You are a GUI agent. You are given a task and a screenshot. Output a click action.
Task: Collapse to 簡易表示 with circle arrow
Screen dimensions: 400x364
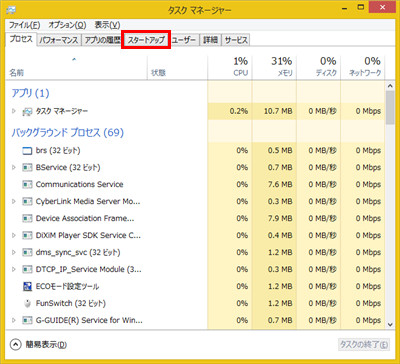pyautogui.click(x=16, y=345)
